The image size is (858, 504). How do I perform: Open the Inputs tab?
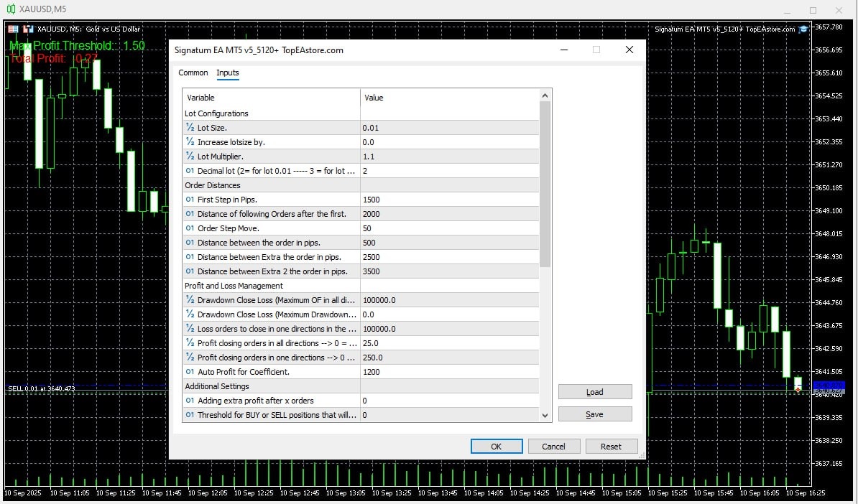[228, 73]
